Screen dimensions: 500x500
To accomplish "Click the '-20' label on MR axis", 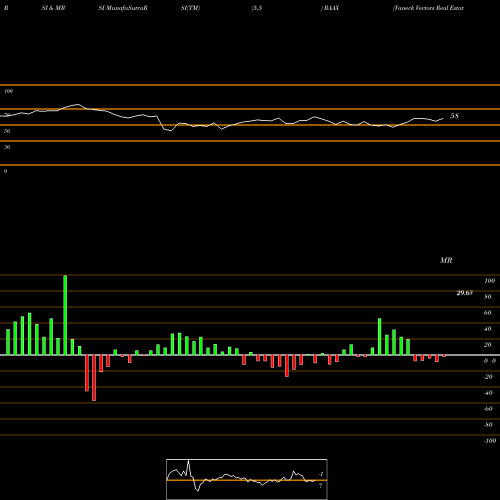I will pos(488,377).
